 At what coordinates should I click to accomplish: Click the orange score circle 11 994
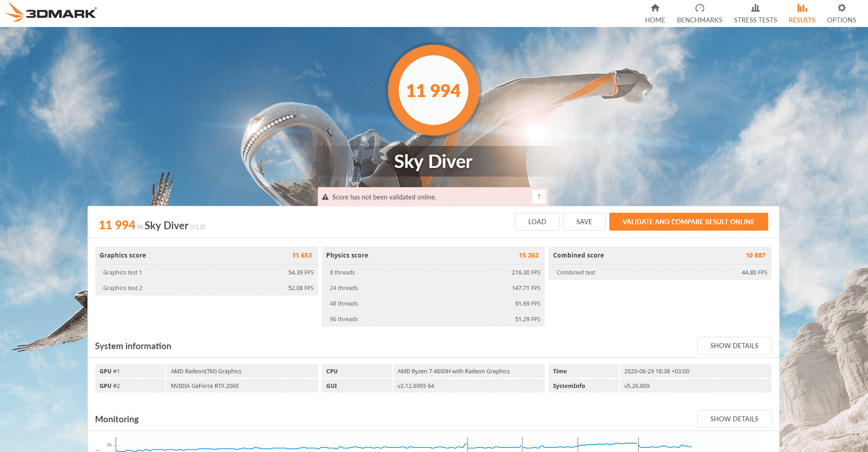point(433,91)
